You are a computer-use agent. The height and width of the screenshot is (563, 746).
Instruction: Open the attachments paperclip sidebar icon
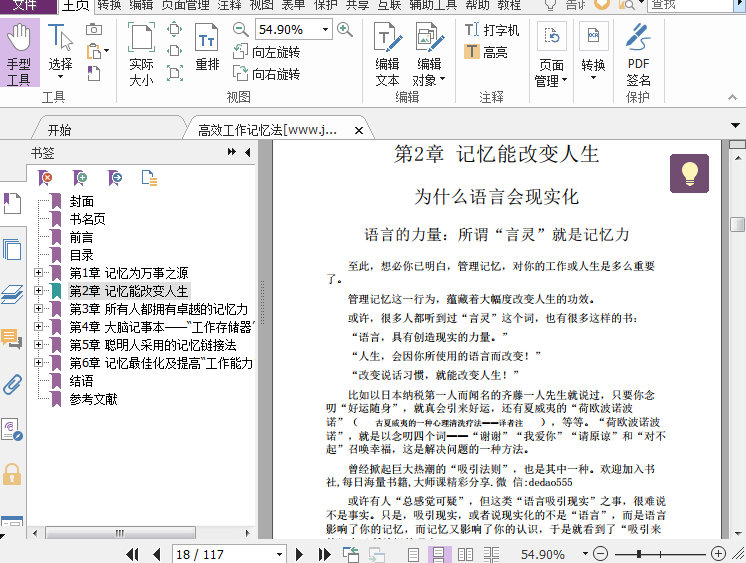(x=12, y=385)
